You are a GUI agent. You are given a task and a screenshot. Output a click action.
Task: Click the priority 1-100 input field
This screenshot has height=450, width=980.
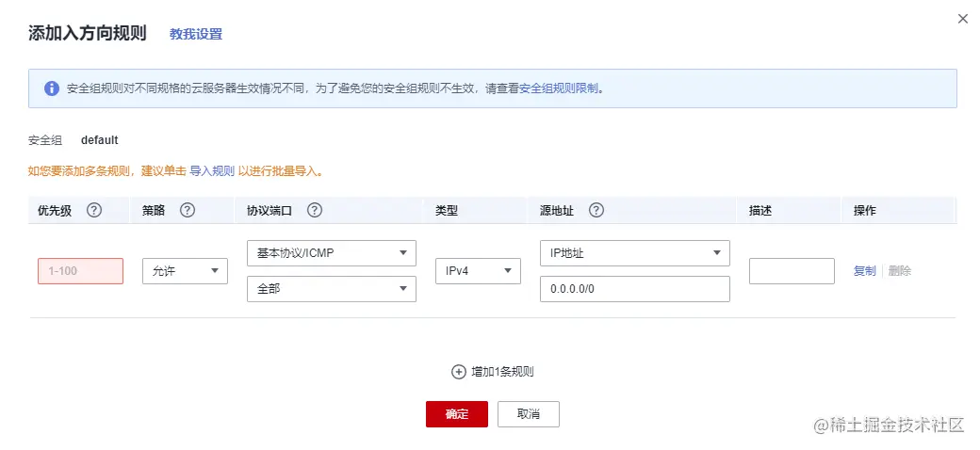[81, 271]
